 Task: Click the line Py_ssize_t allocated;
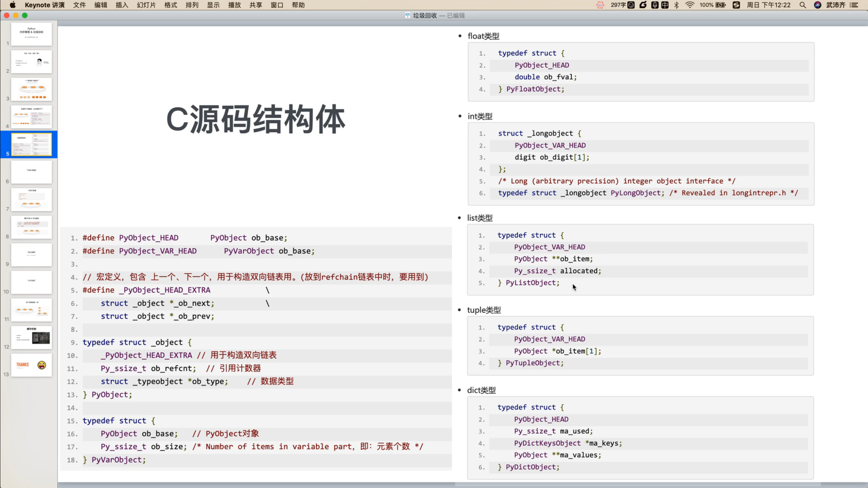(x=557, y=271)
